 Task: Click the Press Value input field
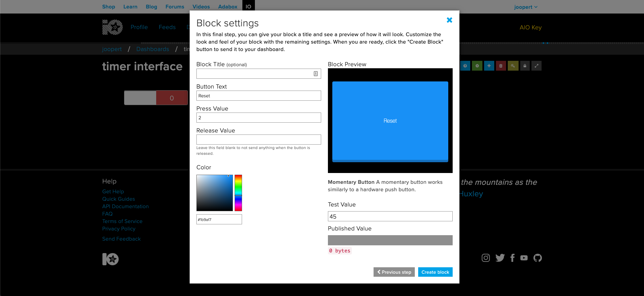[259, 118]
